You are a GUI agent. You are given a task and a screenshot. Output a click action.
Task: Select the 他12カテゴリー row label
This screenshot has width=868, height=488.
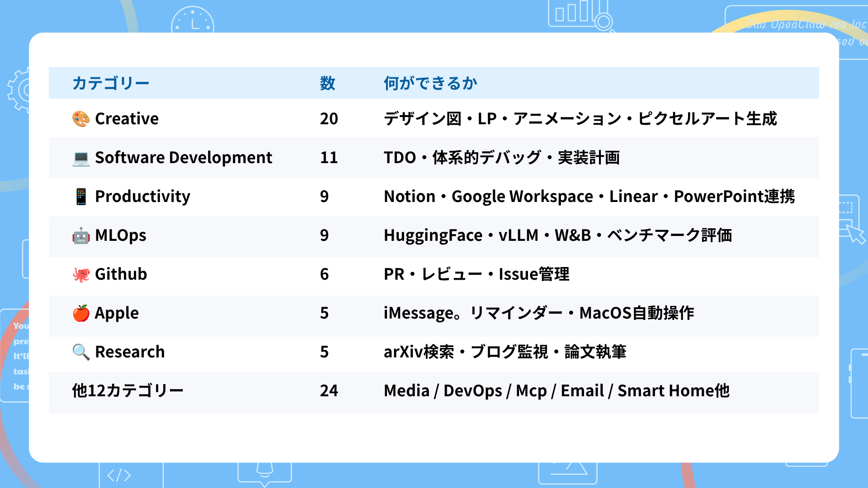click(128, 390)
